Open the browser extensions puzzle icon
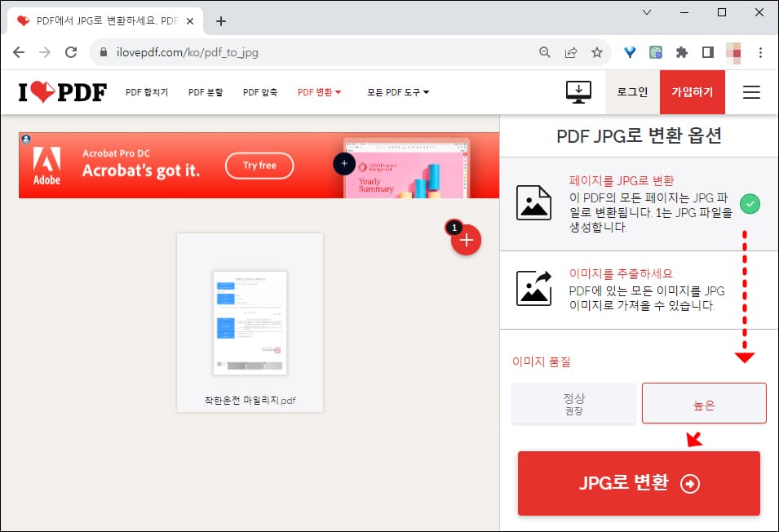Screen dimensions: 779x532 click(x=682, y=51)
